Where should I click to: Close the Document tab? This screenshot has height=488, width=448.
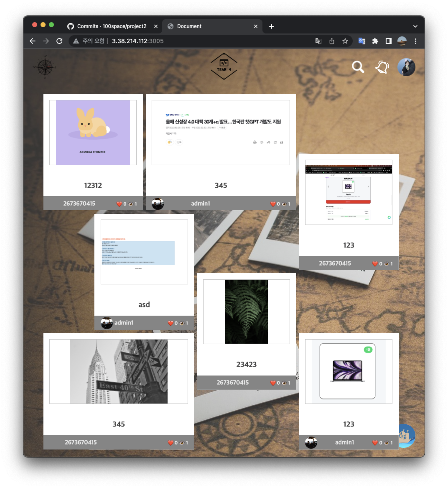click(x=256, y=26)
